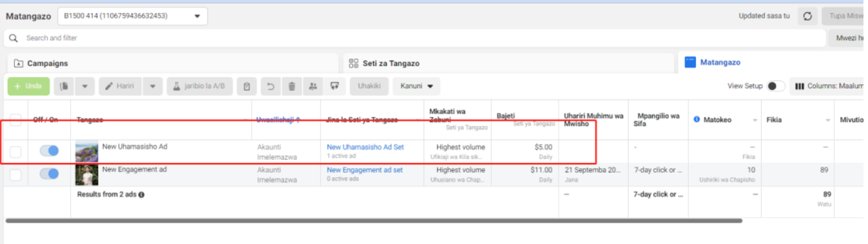Toggle off the New Uhamasisho Ad switch
Image resolution: width=868 pixels, height=244 pixels.
(x=49, y=151)
